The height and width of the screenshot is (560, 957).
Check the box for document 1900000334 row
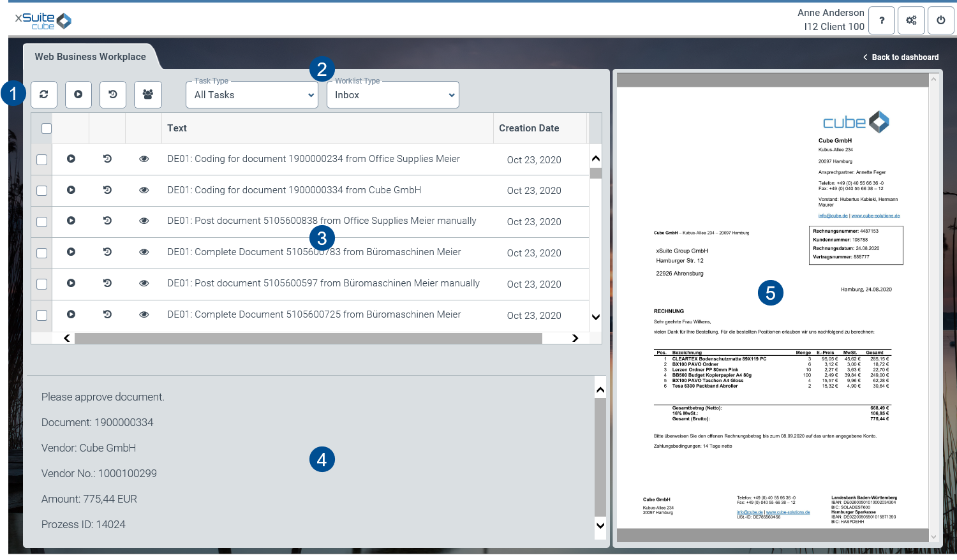pos(42,191)
